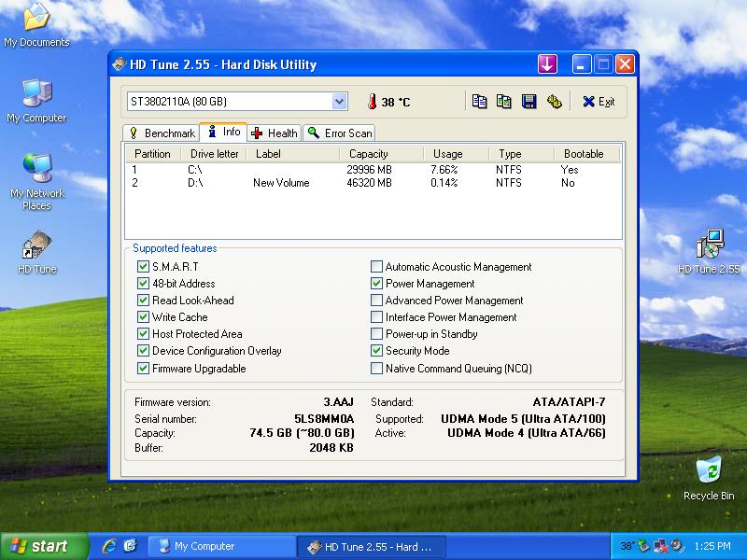The width and height of the screenshot is (747, 560).
Task: Toggle the S.M.A.R.T checkbox
Action: [143, 267]
